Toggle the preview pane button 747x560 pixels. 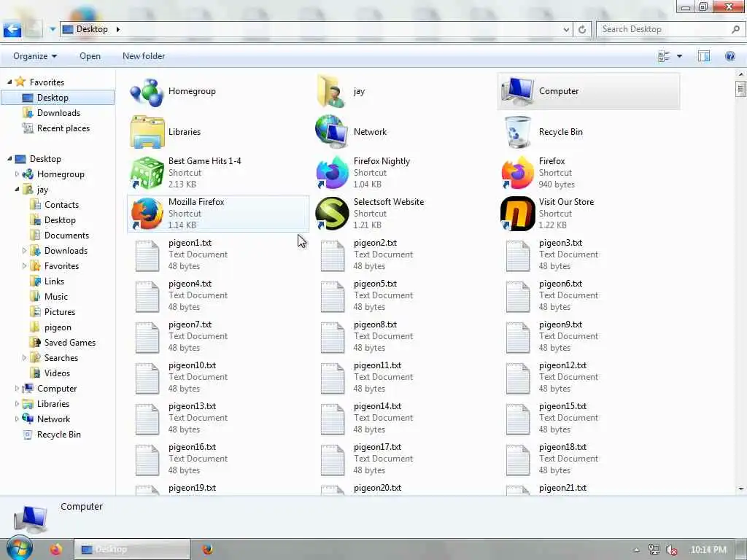[x=703, y=56]
